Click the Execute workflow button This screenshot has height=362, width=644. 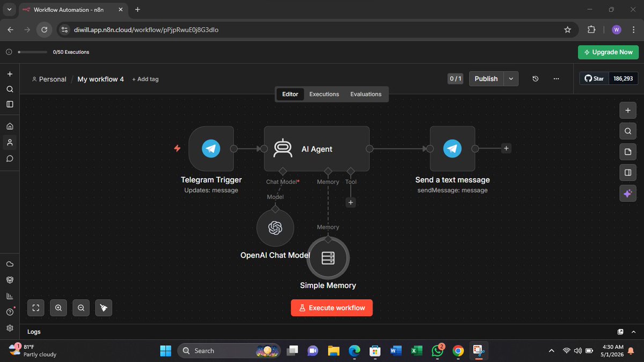click(332, 308)
